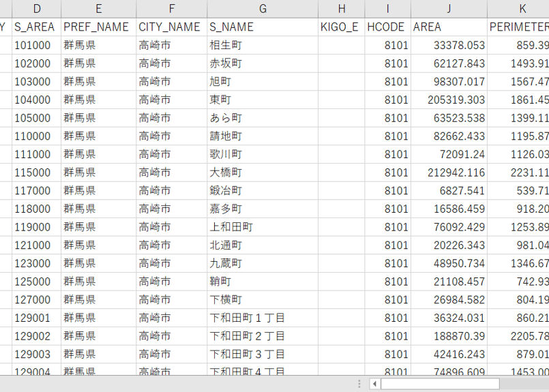
Task: Select cell 赤坂町
Action: pos(263,63)
